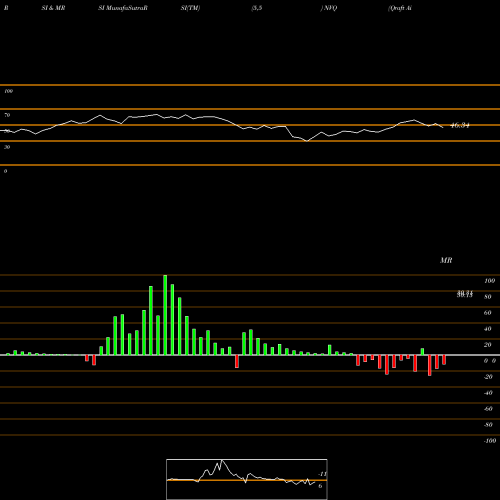Click the MR axis label 20

[x=488, y=345]
